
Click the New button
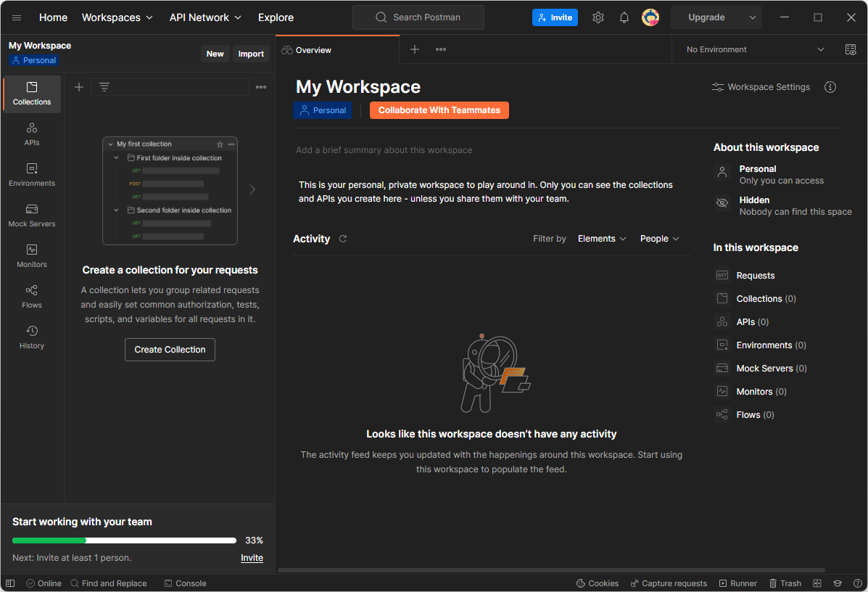215,54
